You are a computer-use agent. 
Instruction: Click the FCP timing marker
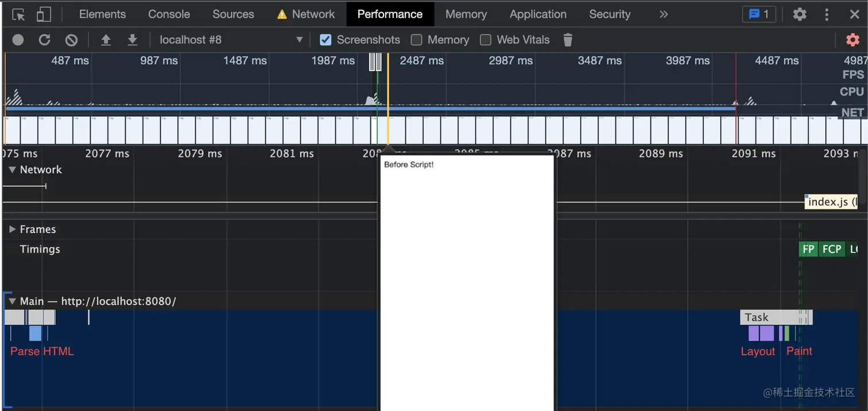click(x=832, y=249)
